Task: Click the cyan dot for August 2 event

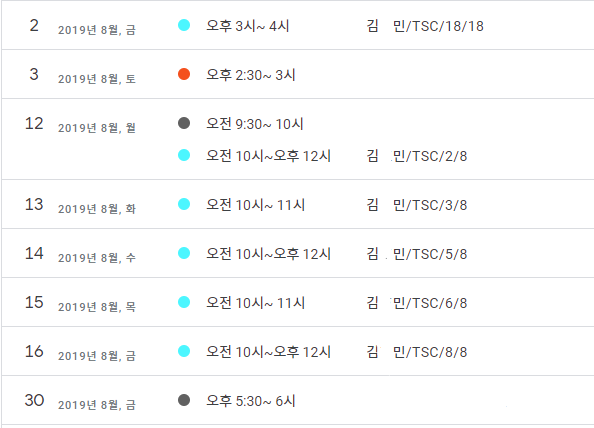Action: (184, 25)
